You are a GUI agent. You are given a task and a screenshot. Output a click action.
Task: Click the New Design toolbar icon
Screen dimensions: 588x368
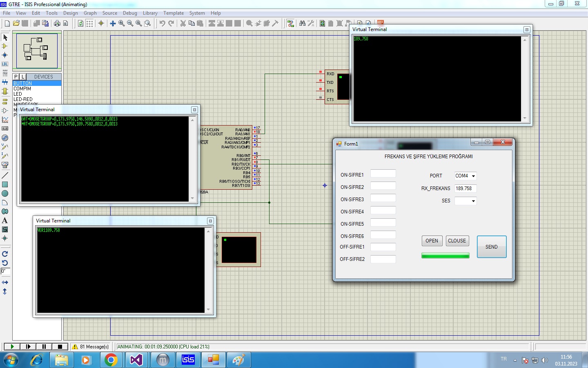(7, 23)
